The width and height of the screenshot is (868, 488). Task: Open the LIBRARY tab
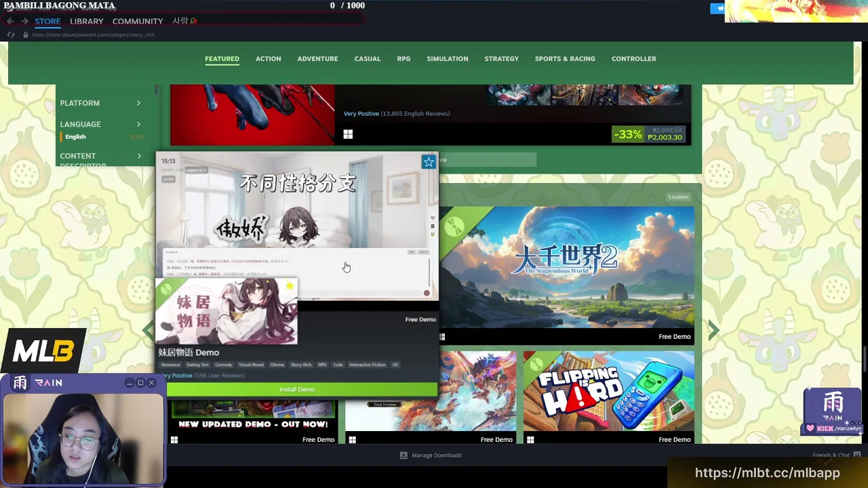pos(87,21)
